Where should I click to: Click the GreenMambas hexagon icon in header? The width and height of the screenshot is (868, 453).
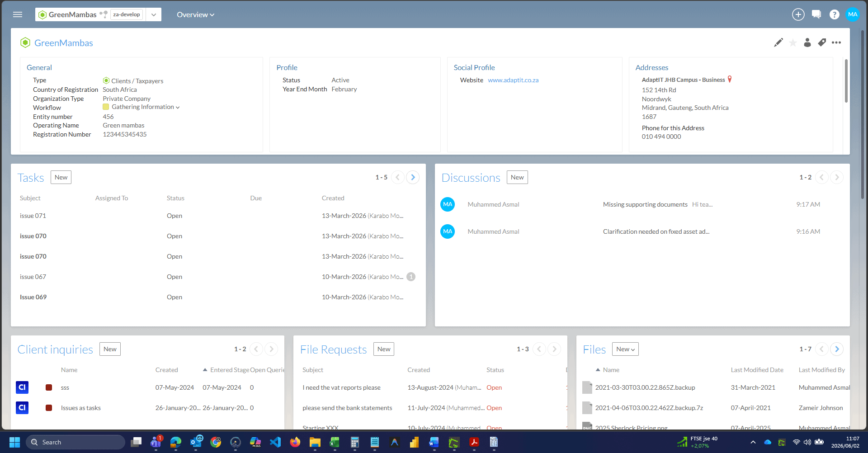pyautogui.click(x=42, y=14)
